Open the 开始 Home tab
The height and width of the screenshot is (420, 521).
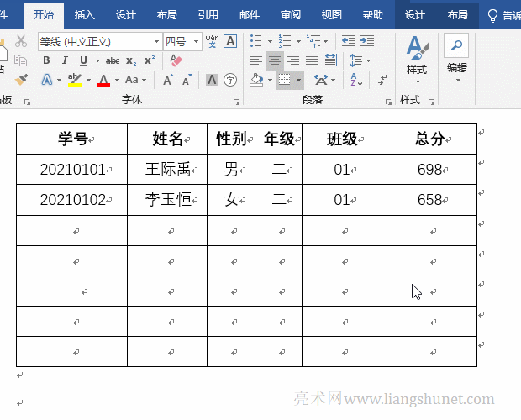tap(44, 15)
